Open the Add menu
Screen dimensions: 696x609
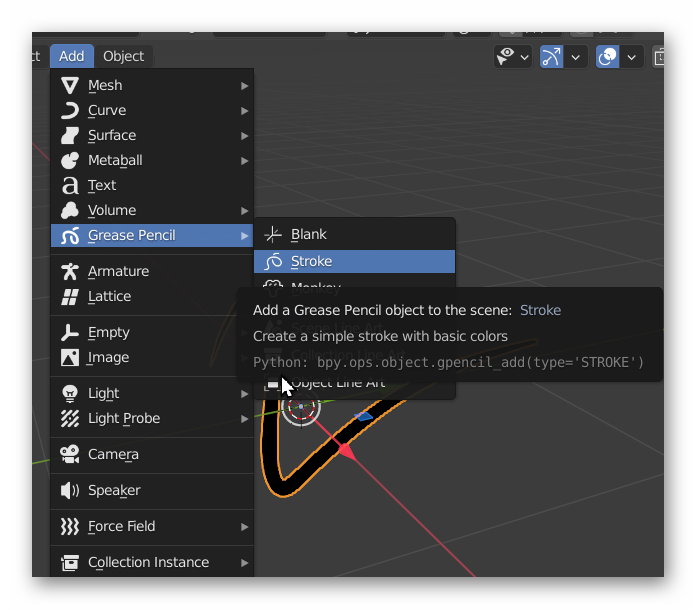71,56
